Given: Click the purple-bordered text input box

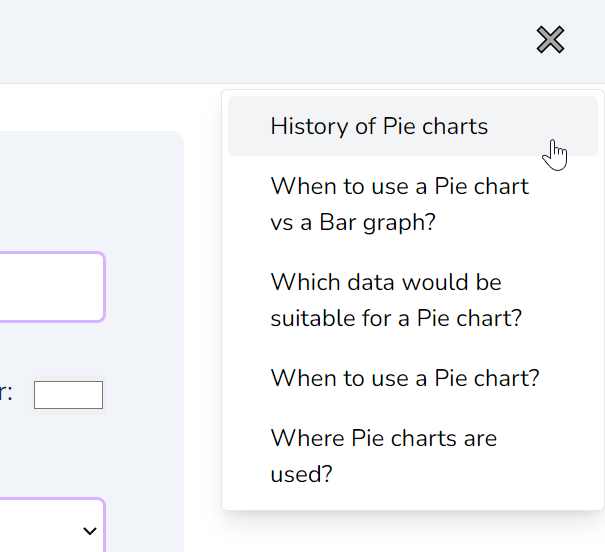Looking at the screenshot, I should (x=52, y=287).
